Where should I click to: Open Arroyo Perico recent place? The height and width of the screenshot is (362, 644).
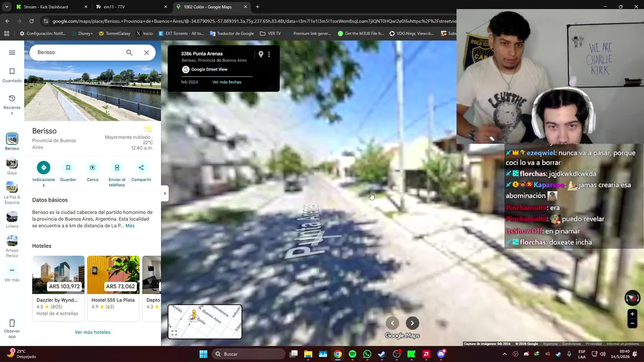12,246
